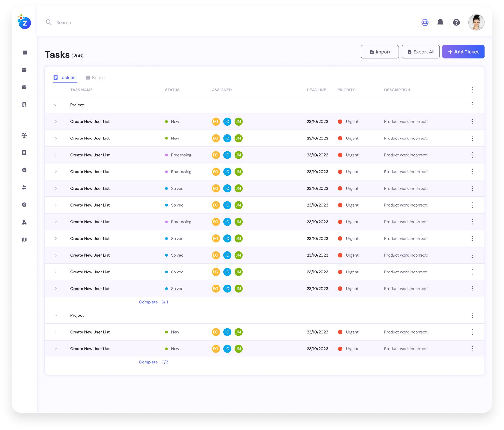Image resolution: width=504 pixels, height=430 pixels.
Task: Expand the first Create New User List row
Action: (56, 122)
